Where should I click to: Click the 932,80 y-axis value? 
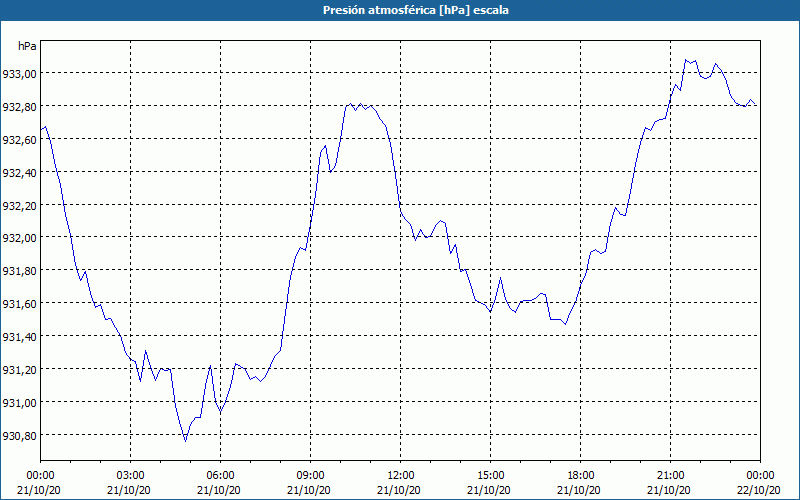point(19,107)
